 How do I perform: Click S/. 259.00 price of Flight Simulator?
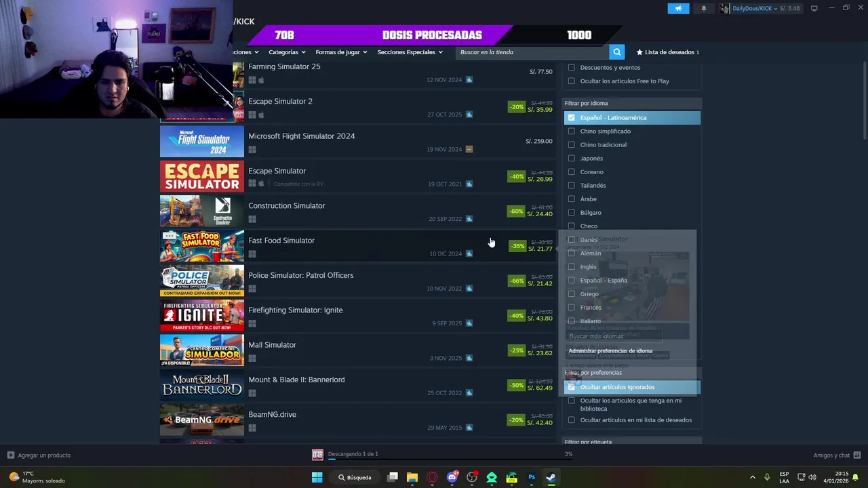[x=539, y=142]
